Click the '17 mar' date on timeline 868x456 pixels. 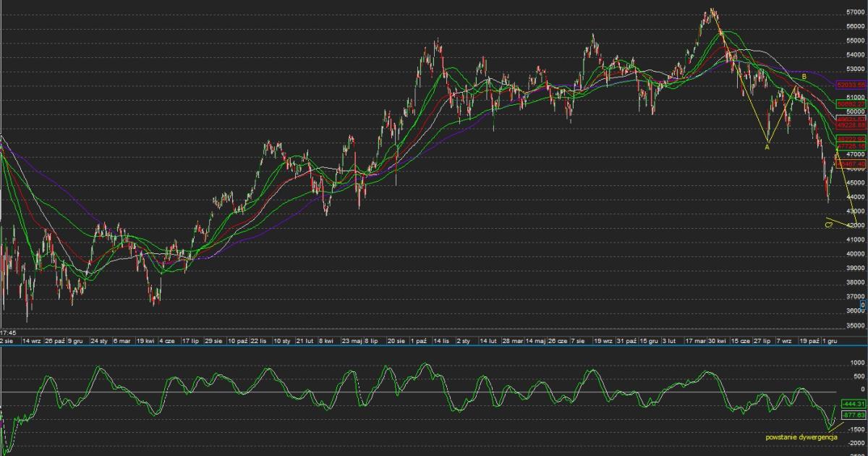697,340
